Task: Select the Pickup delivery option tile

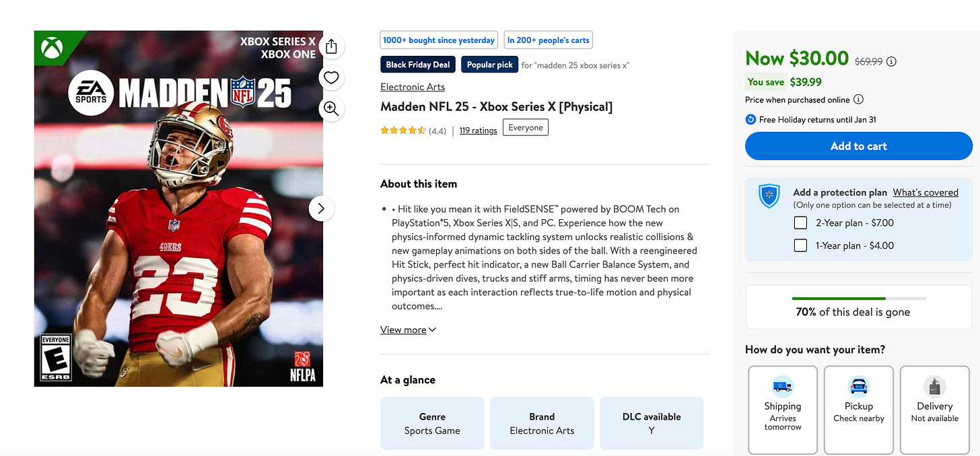Action: 858,410
